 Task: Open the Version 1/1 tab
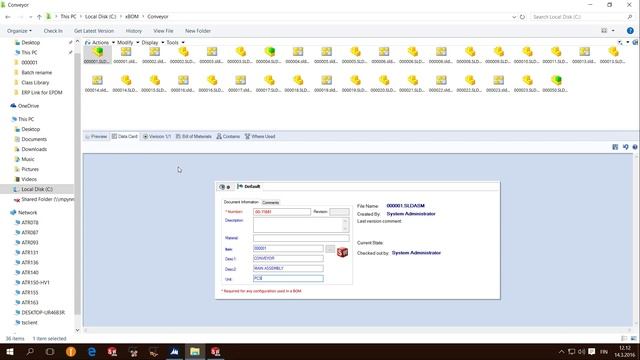point(157,136)
